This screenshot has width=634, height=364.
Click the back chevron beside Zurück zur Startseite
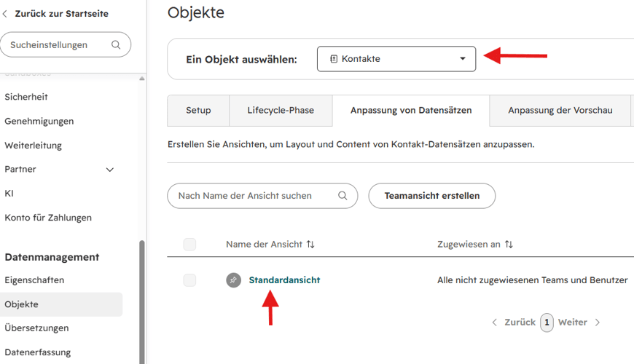5,14
